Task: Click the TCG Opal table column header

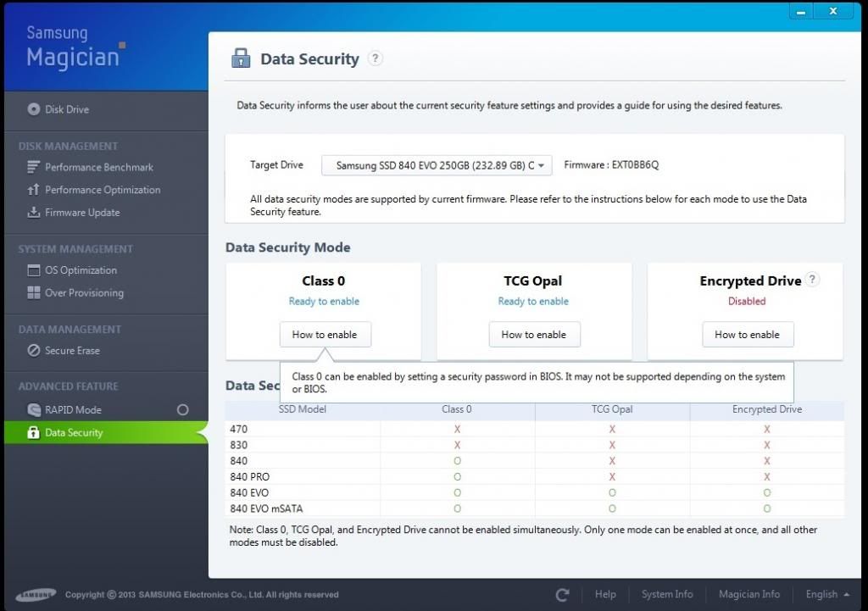Action: click(612, 409)
